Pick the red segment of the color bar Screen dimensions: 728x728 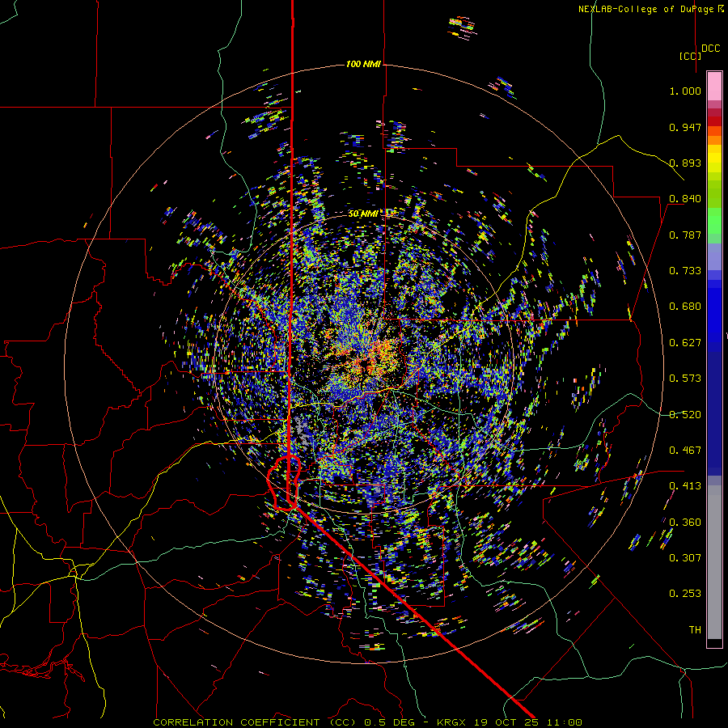[x=714, y=121]
